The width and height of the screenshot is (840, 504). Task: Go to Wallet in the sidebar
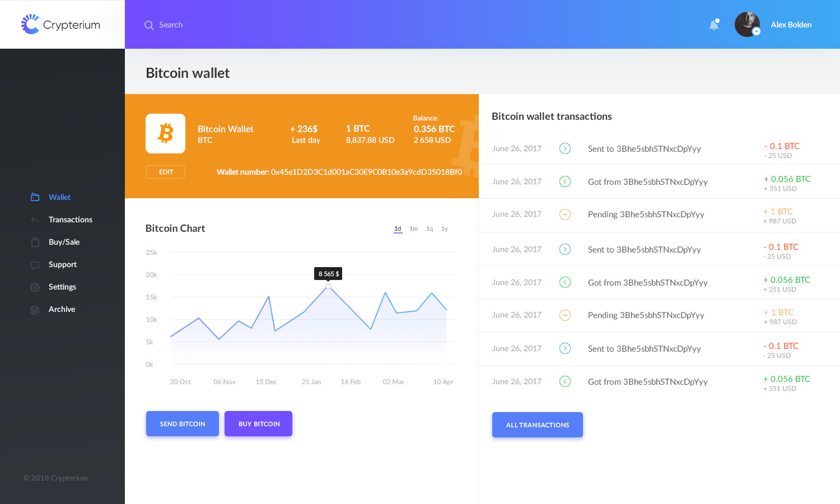59,197
